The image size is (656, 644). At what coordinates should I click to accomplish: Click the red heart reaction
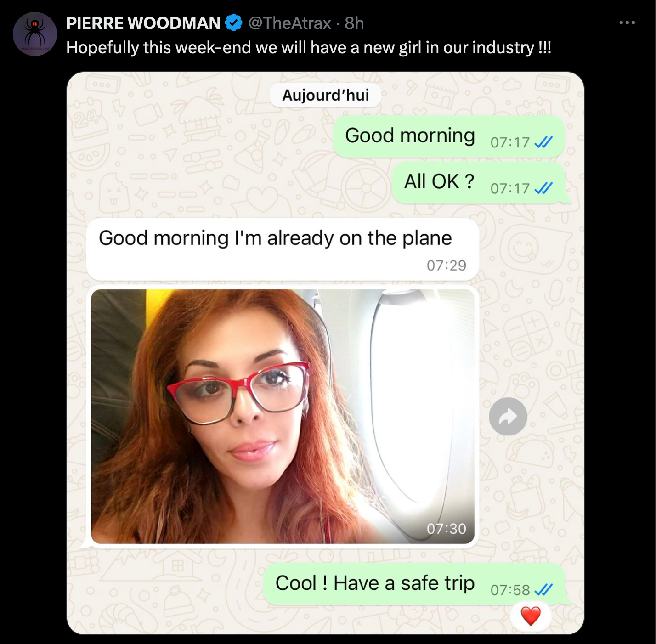point(531,616)
